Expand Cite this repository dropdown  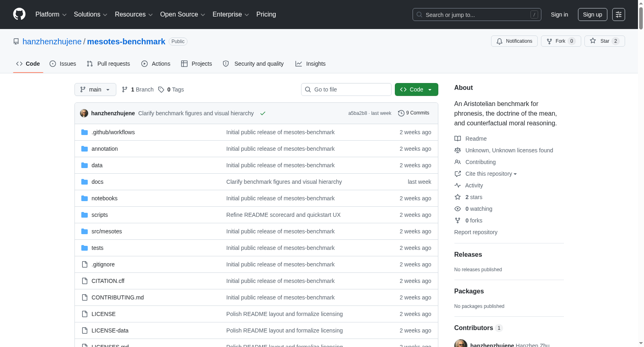491,174
